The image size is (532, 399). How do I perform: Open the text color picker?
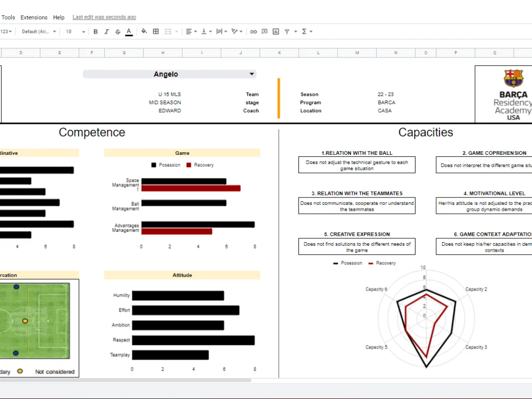128,31
